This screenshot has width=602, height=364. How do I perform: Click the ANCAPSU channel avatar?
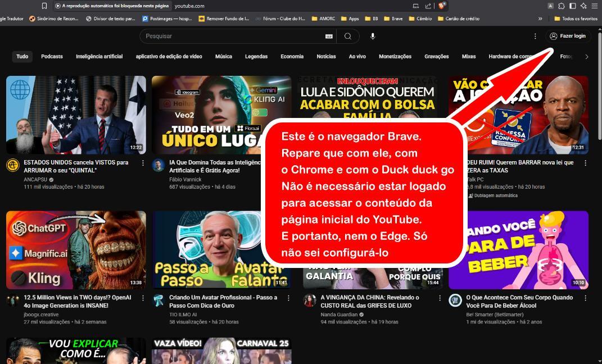click(x=13, y=165)
